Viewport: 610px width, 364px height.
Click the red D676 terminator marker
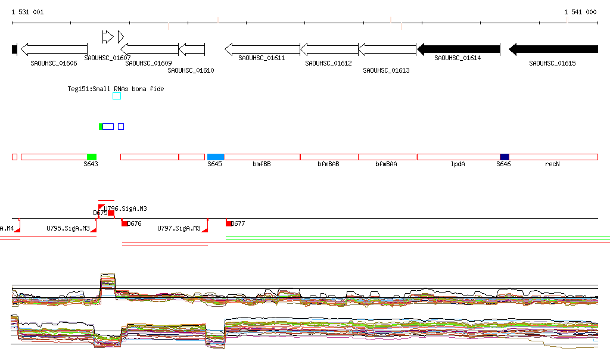(125, 223)
